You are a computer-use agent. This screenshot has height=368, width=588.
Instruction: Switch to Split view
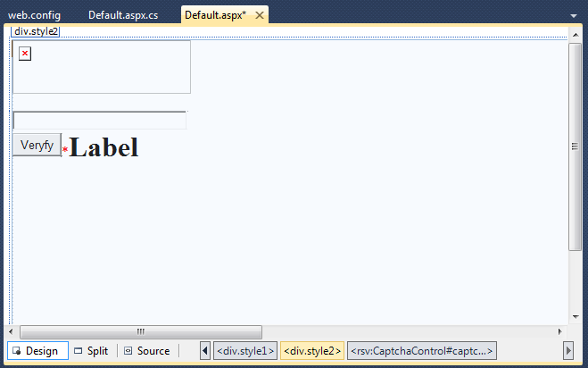(x=91, y=351)
